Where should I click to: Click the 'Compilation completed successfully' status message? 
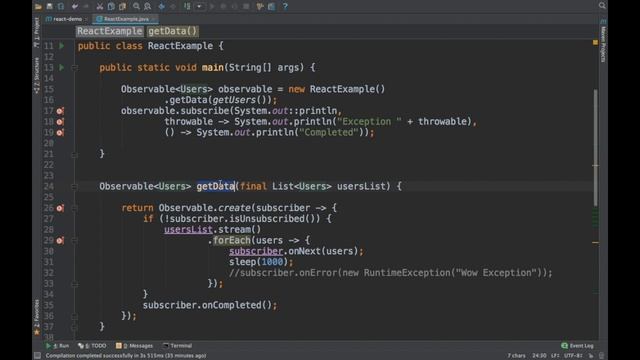point(126,356)
